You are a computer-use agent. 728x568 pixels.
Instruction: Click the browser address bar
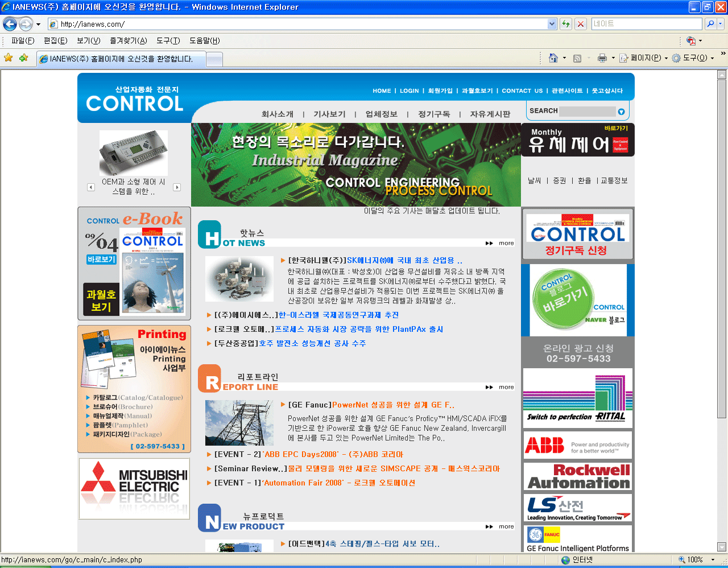point(298,24)
